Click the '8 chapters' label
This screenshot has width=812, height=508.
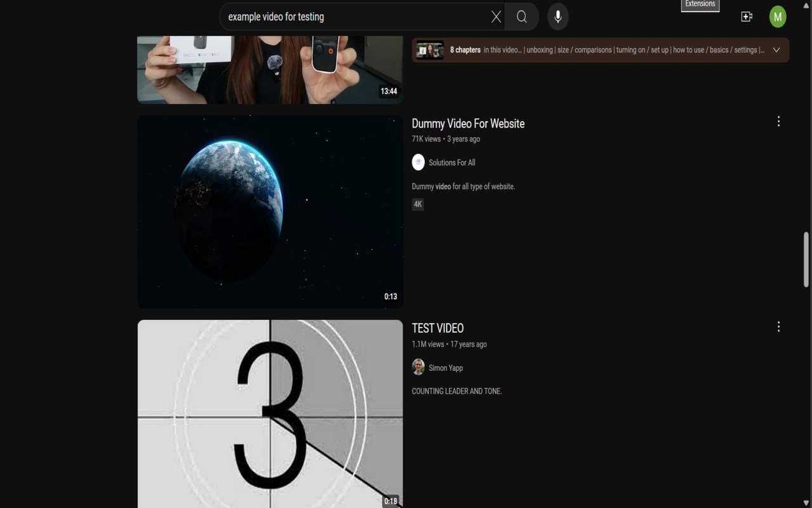click(x=465, y=50)
